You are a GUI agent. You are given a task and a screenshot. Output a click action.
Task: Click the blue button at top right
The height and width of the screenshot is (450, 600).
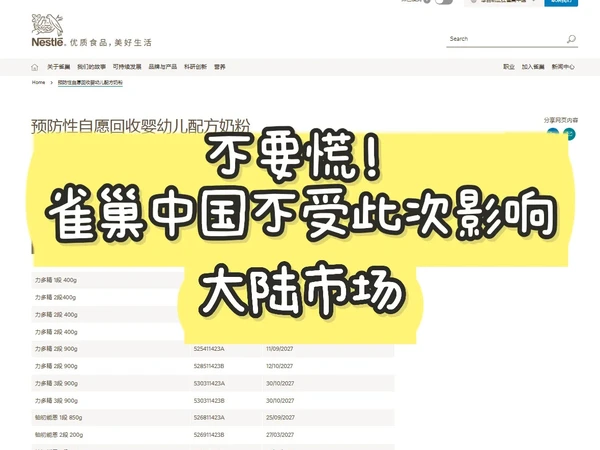tap(561, 2)
